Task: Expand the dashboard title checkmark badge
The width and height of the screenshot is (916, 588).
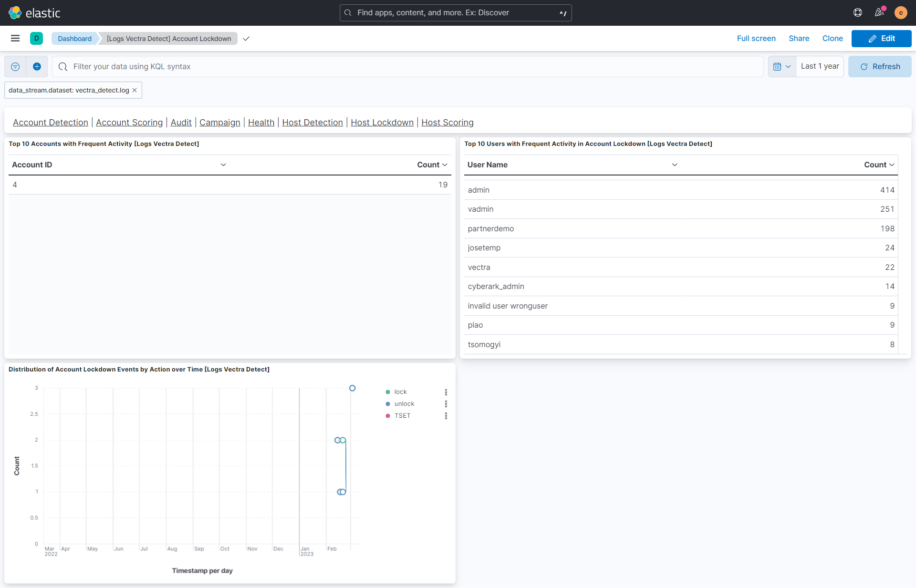Action: (x=246, y=39)
